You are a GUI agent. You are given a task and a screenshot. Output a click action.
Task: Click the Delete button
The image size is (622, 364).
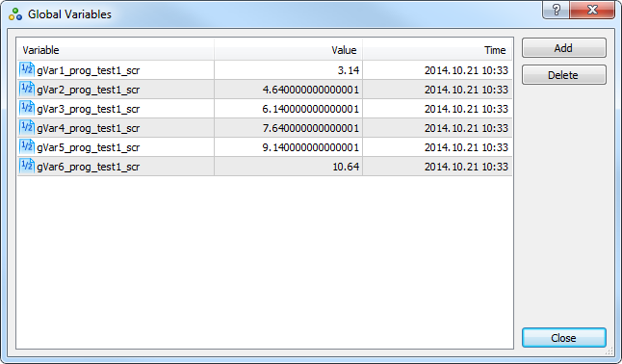coord(563,75)
